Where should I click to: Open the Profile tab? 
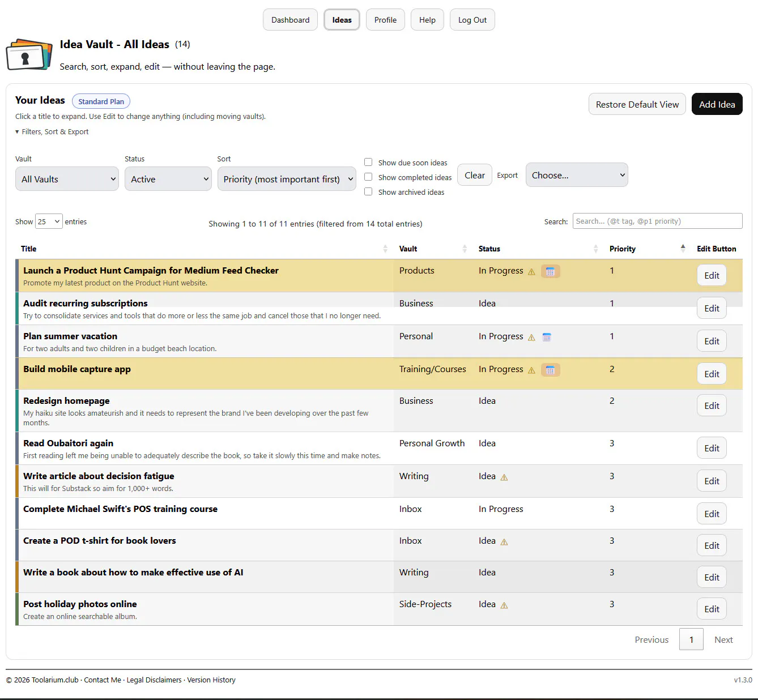(385, 20)
